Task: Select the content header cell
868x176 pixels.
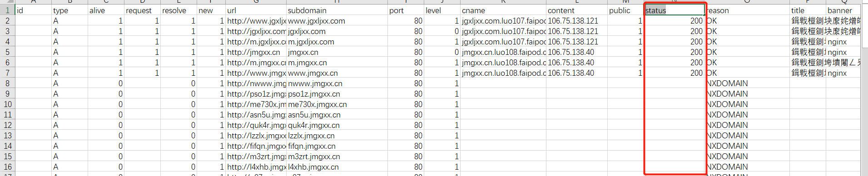Action: (x=577, y=10)
